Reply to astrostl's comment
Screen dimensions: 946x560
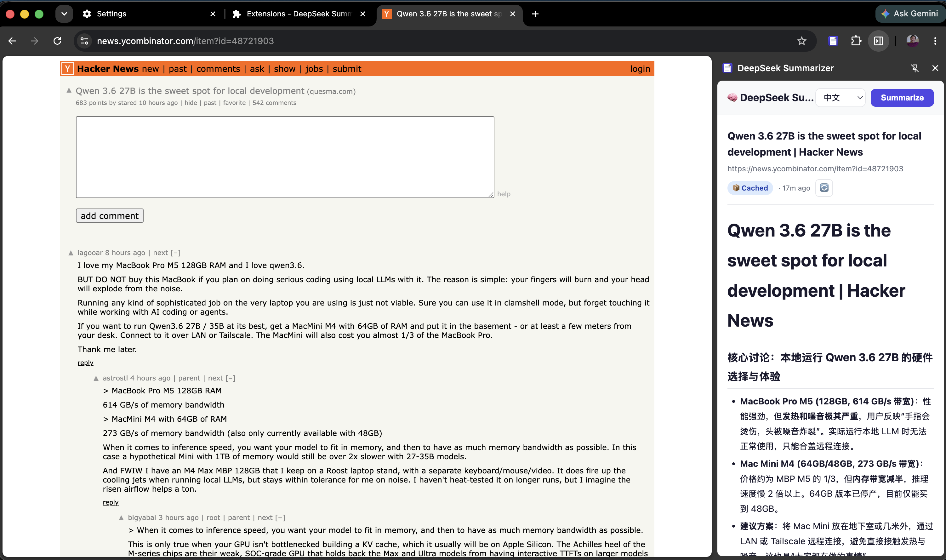click(x=111, y=502)
